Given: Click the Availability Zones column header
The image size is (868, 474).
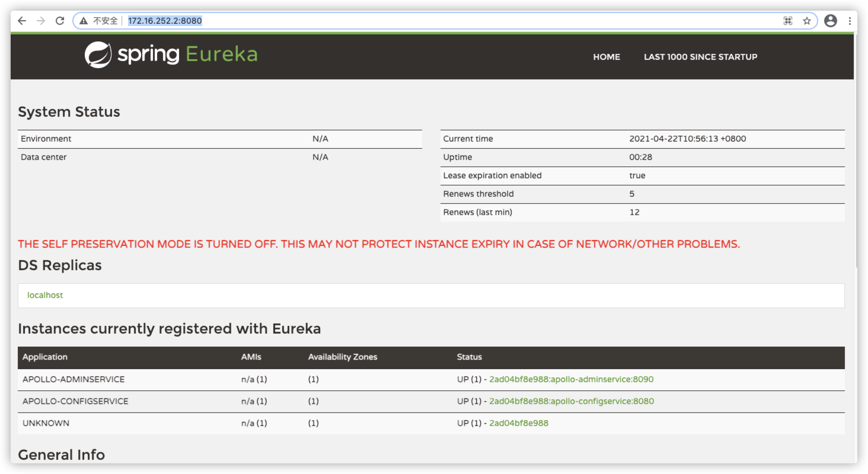Looking at the screenshot, I should click(x=342, y=357).
